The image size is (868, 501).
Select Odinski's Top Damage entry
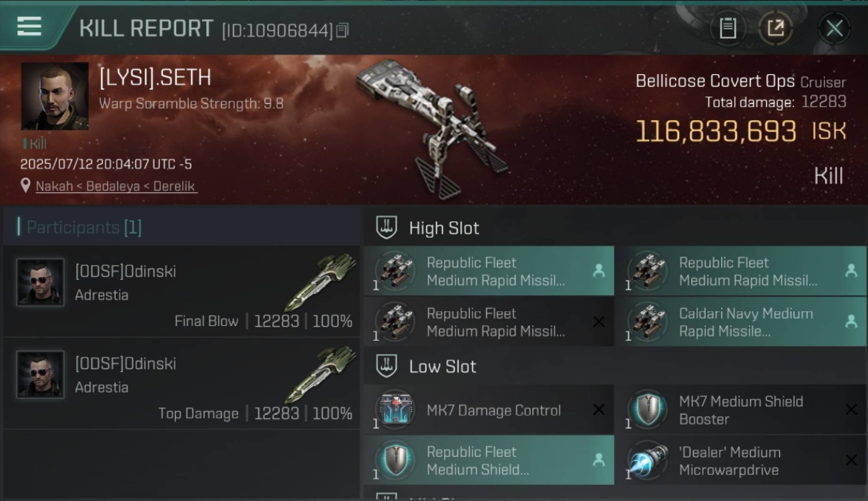pos(181,383)
